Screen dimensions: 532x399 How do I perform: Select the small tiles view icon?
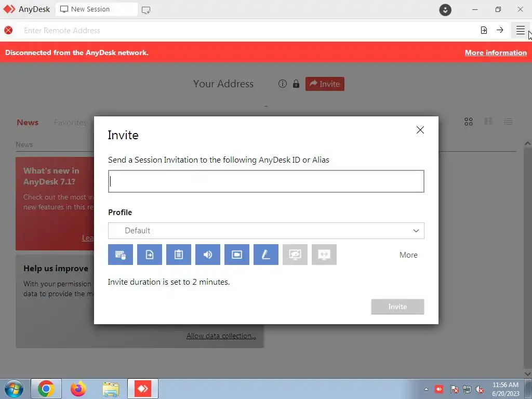coord(488,122)
